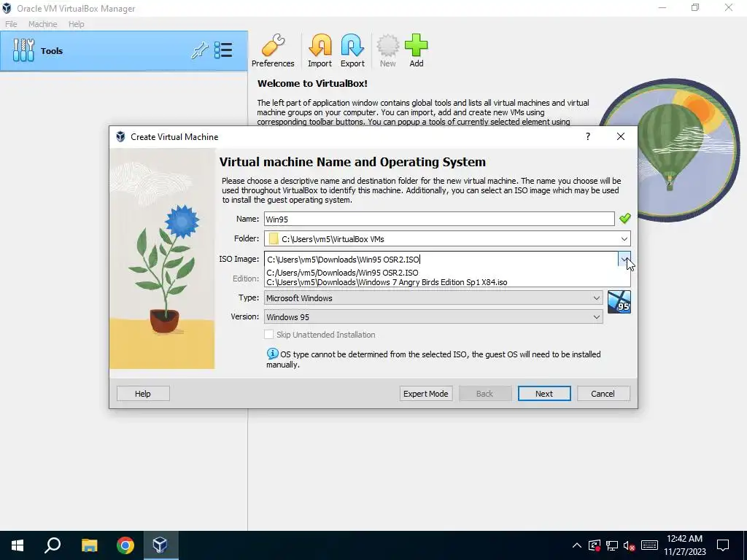Viewport: 747px width, 560px height.
Task: Open the Machine menu
Action: coord(42,24)
